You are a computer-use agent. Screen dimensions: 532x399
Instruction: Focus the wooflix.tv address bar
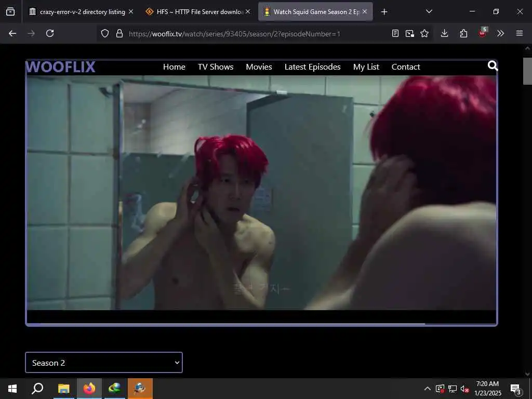(234, 34)
